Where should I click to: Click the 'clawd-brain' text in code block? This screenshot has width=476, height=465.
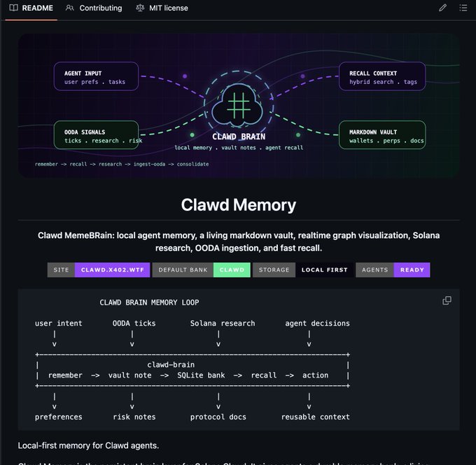tap(171, 365)
